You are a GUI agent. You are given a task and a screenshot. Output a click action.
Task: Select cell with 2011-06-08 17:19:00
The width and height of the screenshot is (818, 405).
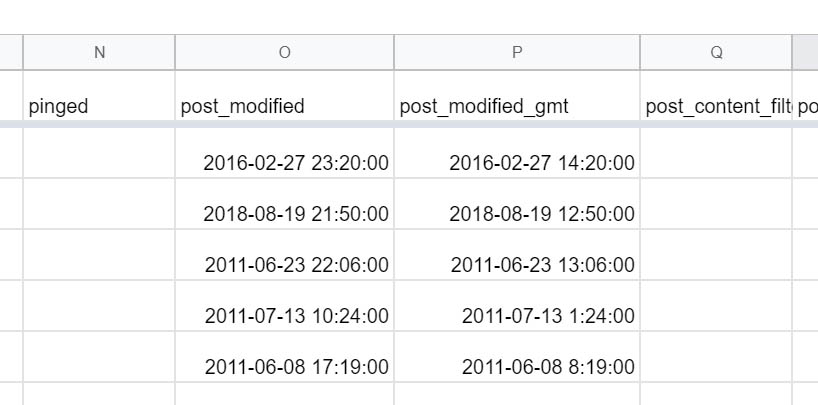284,356
